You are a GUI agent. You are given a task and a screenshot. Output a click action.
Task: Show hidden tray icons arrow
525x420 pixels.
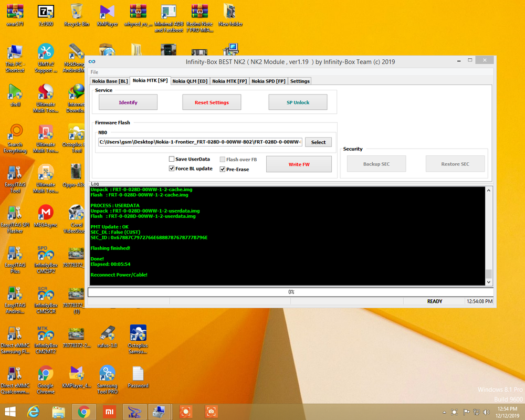tap(444, 412)
